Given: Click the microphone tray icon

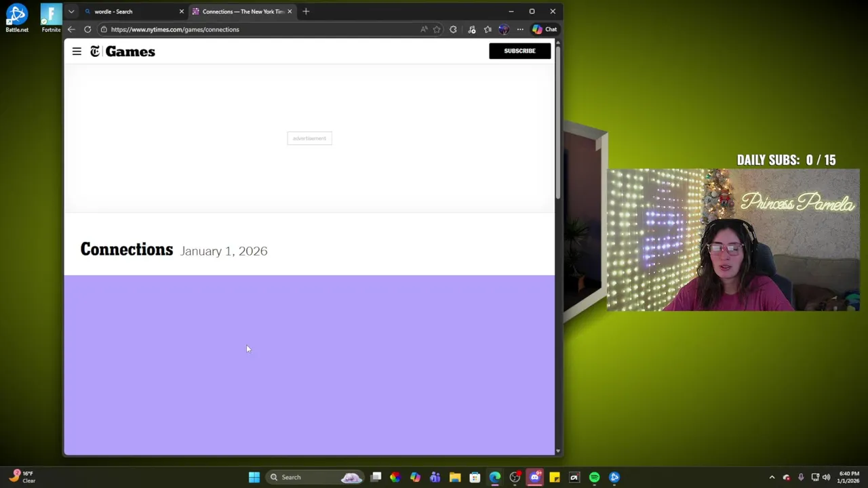Looking at the screenshot, I should [x=801, y=477].
